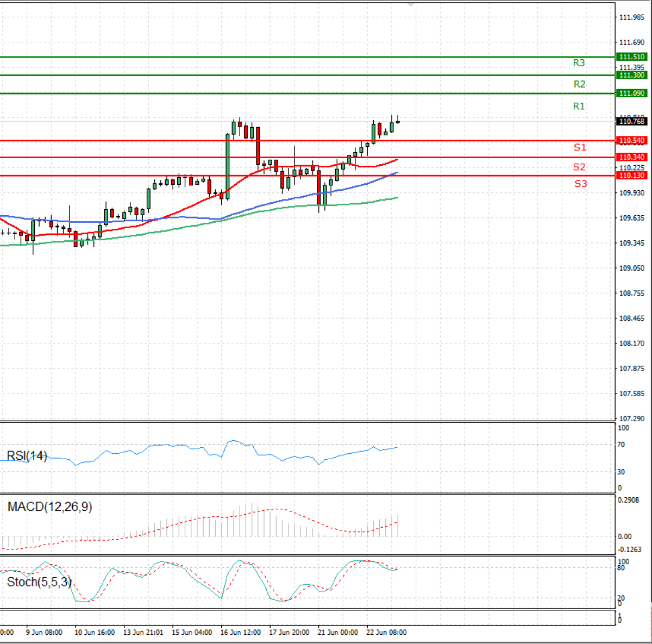
Task: Click the 111.090 green price tag
Action: [x=631, y=93]
